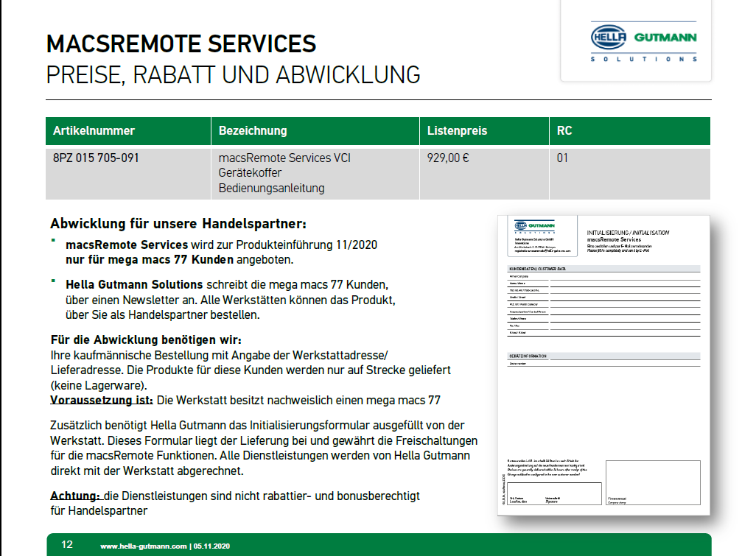Click 'nur für mega macs 77 Kunden' text
Viewport: 756px width, 556px height.
[x=150, y=260]
